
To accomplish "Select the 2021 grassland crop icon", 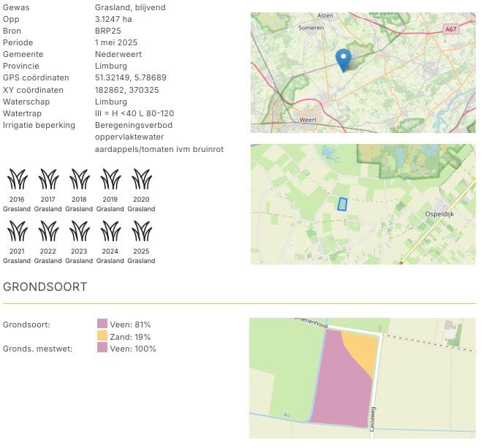I will [17, 231].
